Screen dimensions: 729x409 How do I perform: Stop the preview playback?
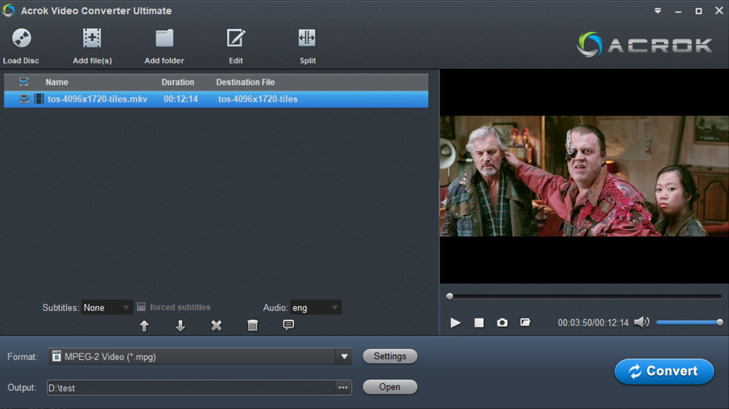479,323
